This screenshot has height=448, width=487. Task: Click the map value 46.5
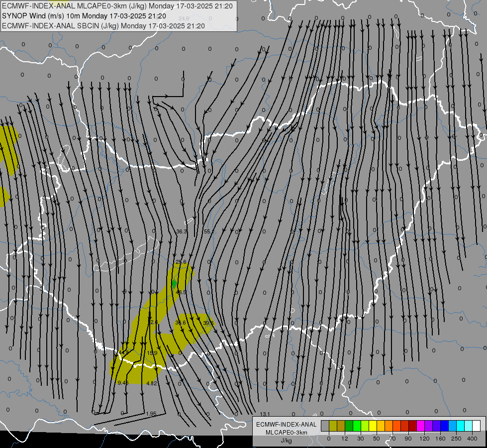(x=181, y=292)
